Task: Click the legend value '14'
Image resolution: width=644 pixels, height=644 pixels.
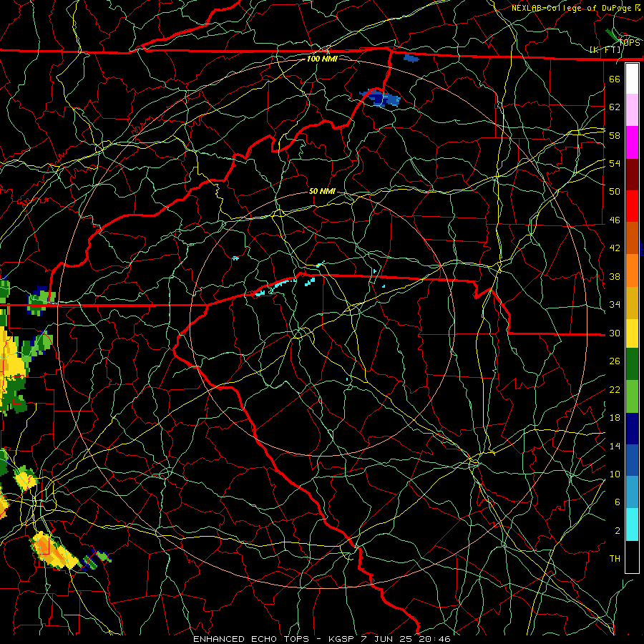Action: pos(615,446)
